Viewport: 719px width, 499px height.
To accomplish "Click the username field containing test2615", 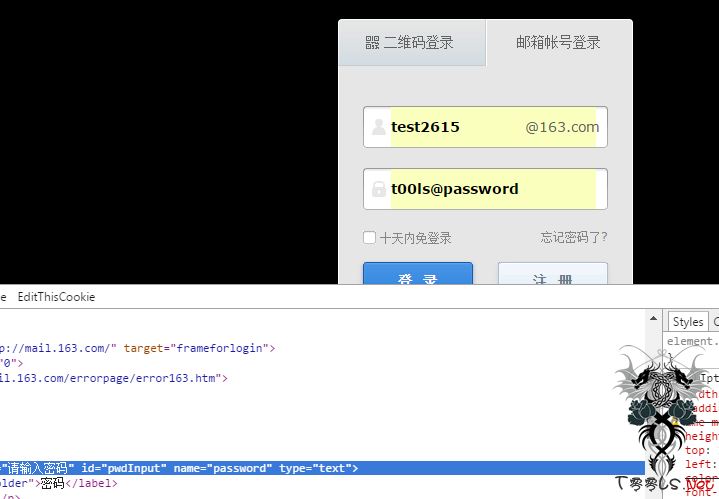I will pyautogui.click(x=485, y=127).
